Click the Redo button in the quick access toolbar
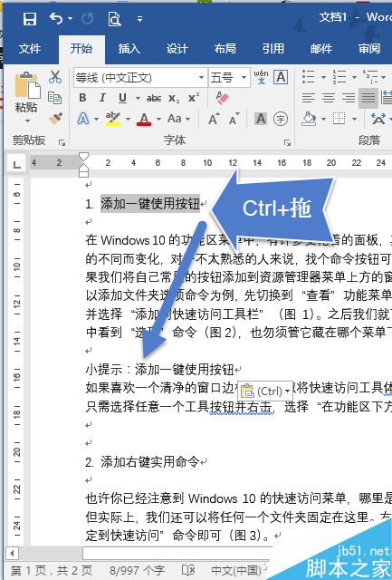Screen dimensions: 392x580 [87, 18]
